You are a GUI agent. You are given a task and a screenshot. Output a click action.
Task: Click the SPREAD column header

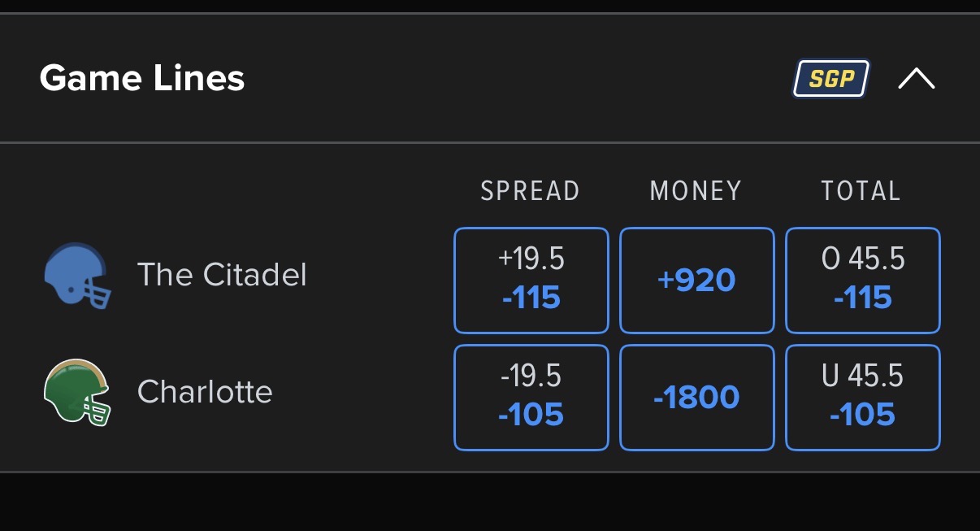coord(531,191)
